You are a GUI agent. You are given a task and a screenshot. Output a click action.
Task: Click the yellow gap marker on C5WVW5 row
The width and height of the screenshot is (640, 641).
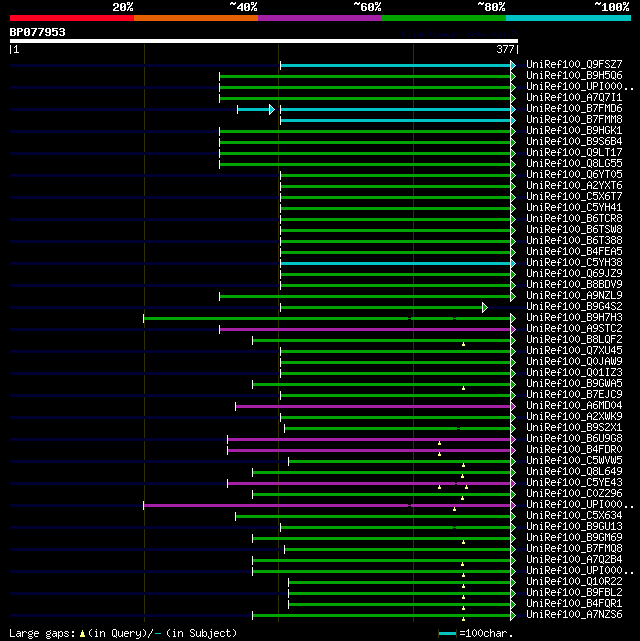[x=463, y=465]
